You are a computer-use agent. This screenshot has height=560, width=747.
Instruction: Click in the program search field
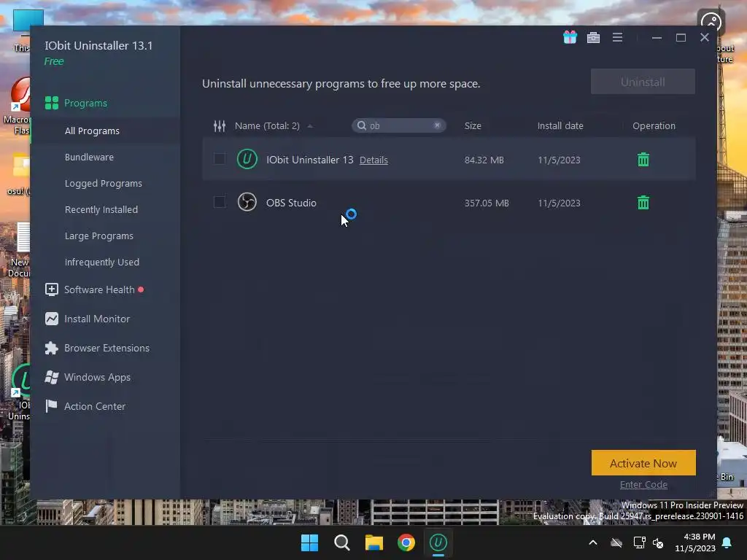pyautogui.click(x=399, y=125)
